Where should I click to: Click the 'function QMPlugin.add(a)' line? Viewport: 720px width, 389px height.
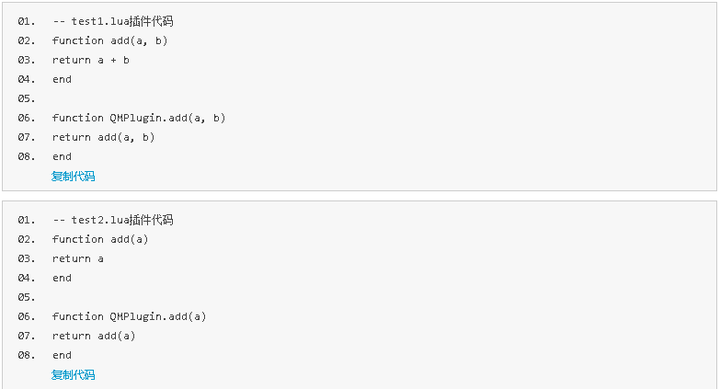coord(129,316)
